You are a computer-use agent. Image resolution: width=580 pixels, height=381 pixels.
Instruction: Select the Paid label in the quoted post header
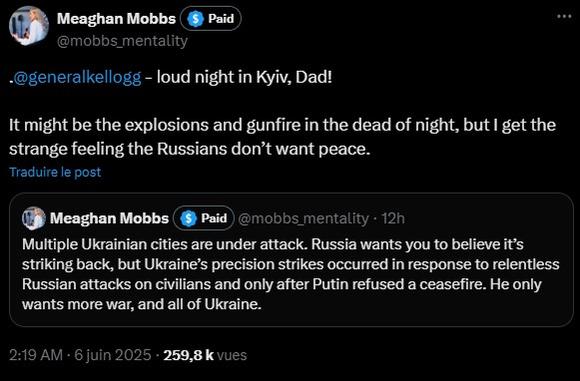coord(214,218)
